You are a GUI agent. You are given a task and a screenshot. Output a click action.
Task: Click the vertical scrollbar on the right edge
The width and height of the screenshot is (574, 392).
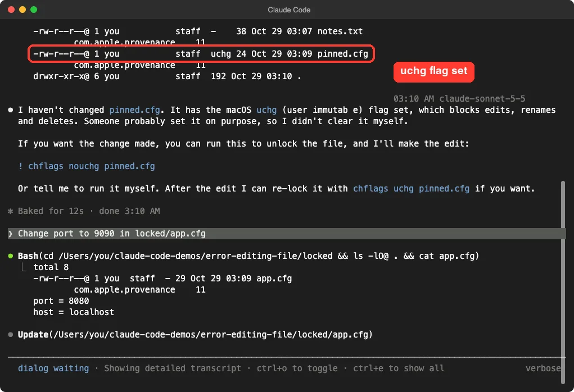pos(563,281)
